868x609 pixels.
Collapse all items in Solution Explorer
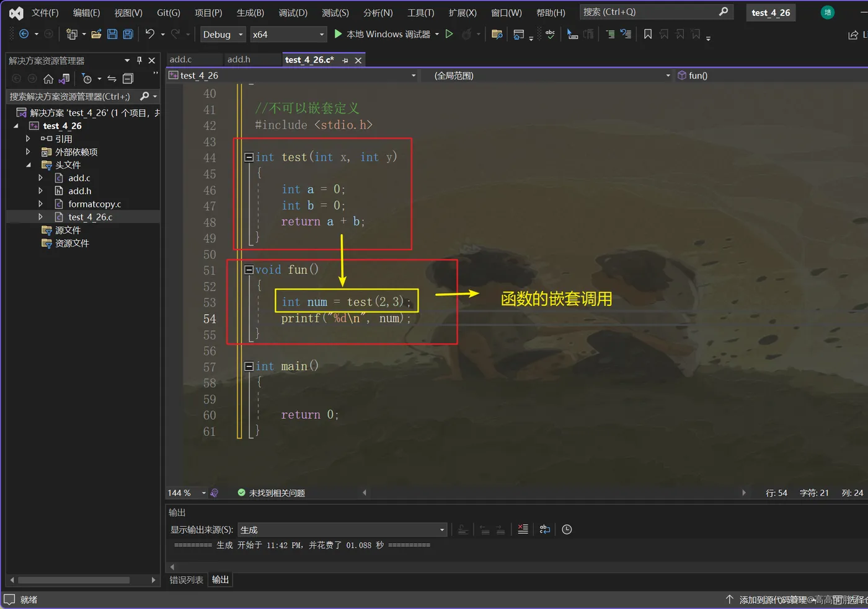(128, 79)
